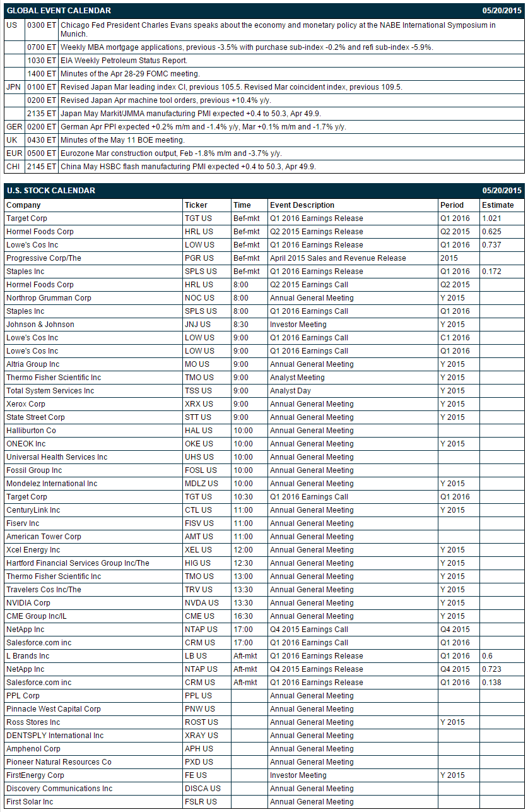Click the Event Description column header

302,205
